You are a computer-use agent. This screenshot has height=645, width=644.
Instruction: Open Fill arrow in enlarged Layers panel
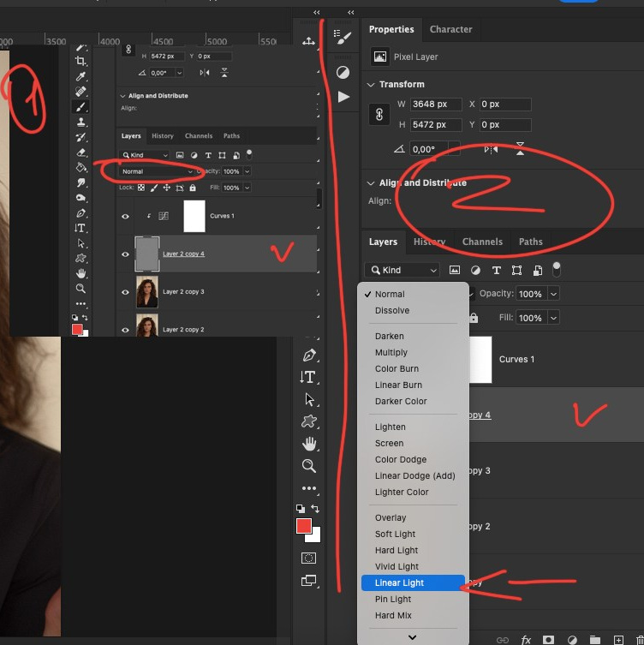point(553,318)
